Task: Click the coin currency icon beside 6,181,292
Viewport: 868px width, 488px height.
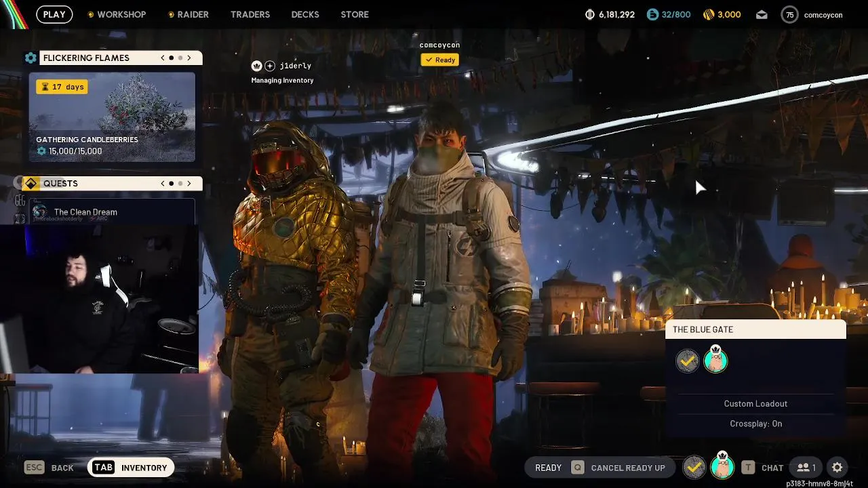Action: (590, 14)
